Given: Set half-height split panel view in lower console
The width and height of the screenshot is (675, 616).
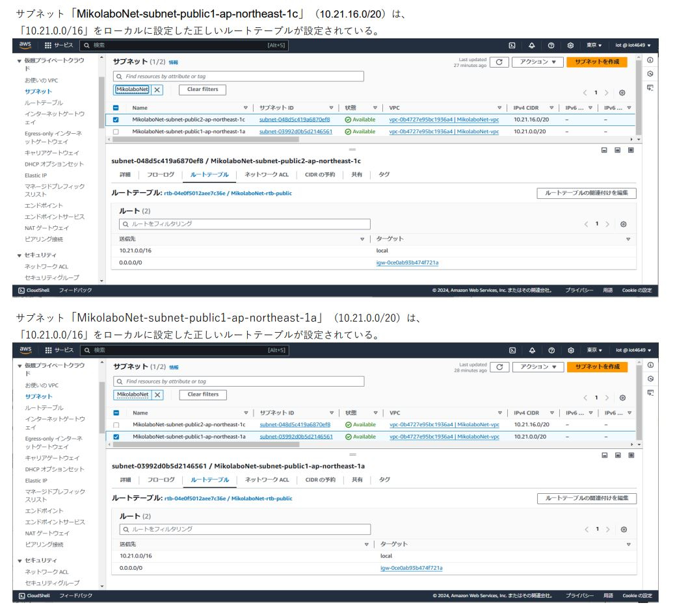Looking at the screenshot, I should [x=618, y=455].
